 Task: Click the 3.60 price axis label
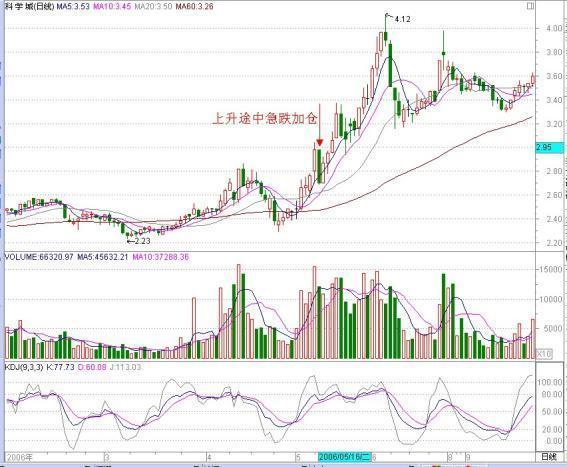point(554,76)
